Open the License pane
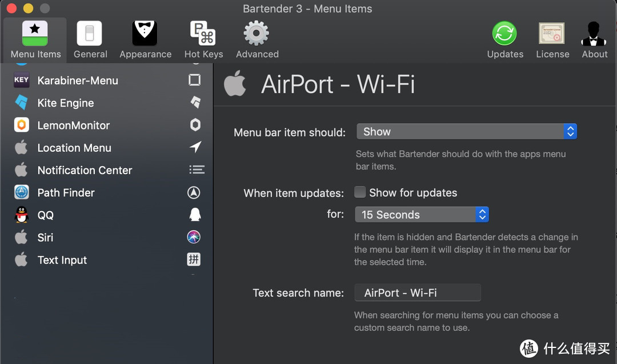Viewport: 617px width, 364px height. [x=552, y=40]
